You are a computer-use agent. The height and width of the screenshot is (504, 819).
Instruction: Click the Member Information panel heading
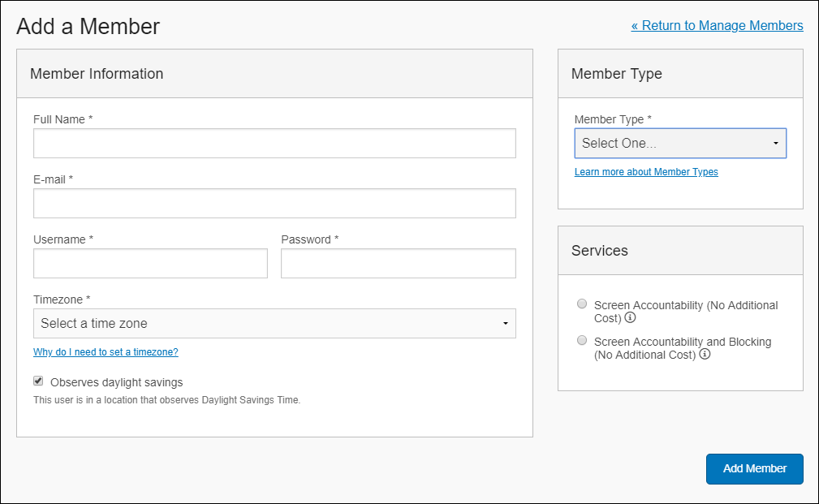(97, 74)
